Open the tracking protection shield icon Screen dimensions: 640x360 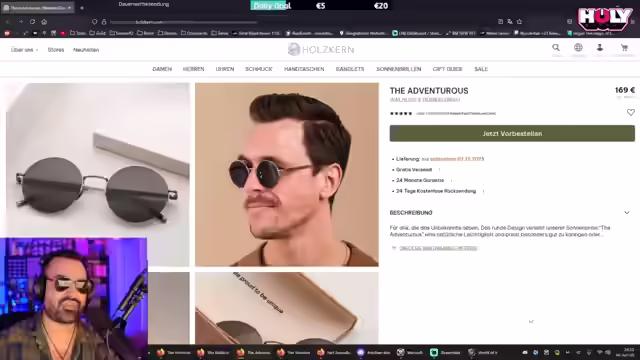[x=94, y=22]
